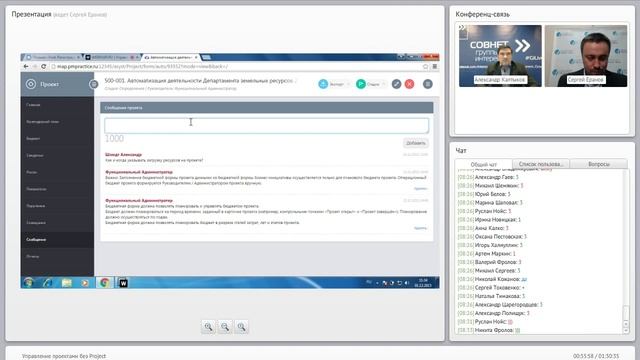Click the browser back arrow
Image resolution: width=640 pixels, height=360 pixels.
click(26, 66)
